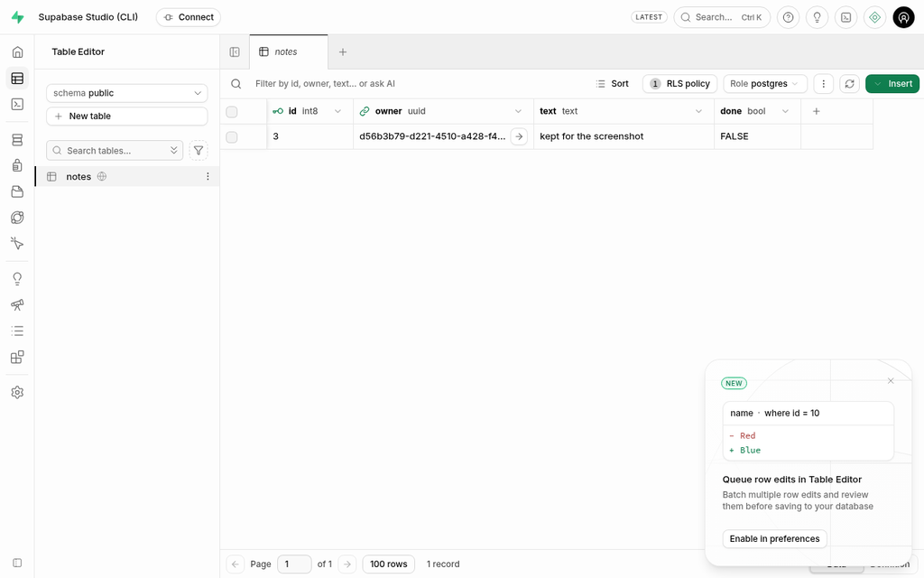Open the help question mark icon
Screen dimensions: 924x578
click(788, 17)
